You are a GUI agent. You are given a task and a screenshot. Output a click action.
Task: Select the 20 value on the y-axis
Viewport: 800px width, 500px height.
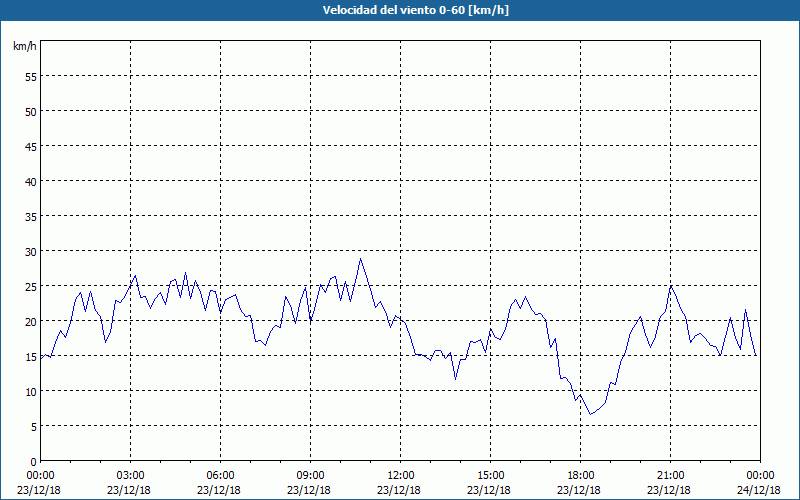point(31,321)
